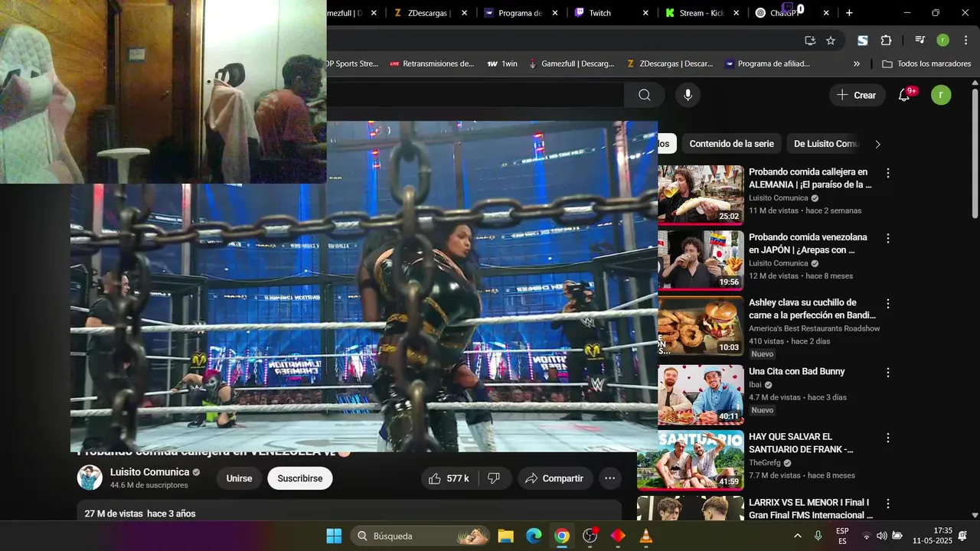Open Chrome profile avatar in toolbar
Viewport: 980px width, 551px height.
(942, 40)
